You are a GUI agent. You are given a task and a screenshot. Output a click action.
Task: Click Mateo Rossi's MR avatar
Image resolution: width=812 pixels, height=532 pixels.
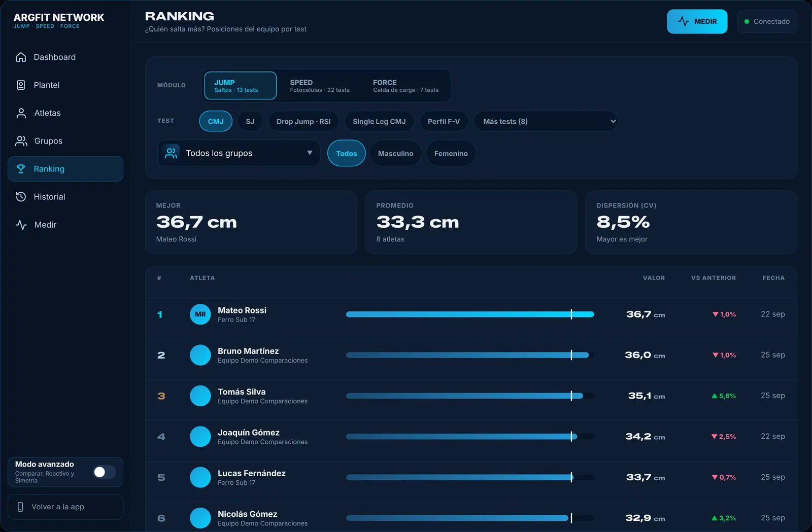click(x=200, y=314)
